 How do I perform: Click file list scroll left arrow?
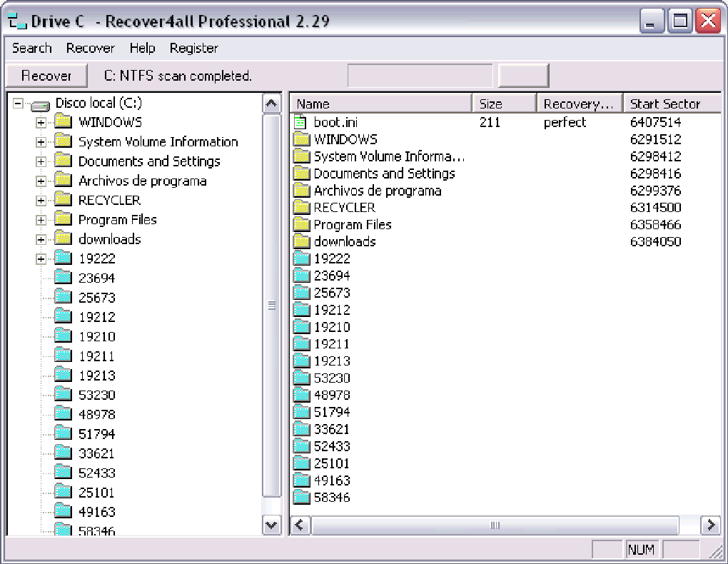pyautogui.click(x=300, y=525)
